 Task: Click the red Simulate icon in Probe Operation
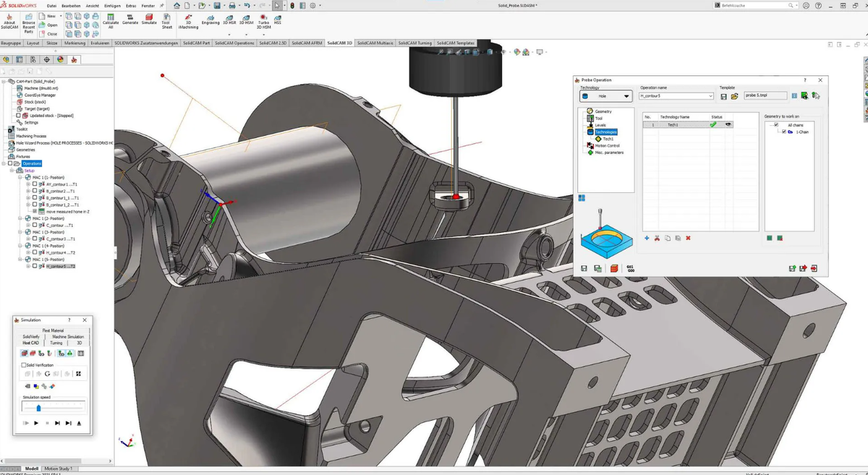click(x=613, y=268)
